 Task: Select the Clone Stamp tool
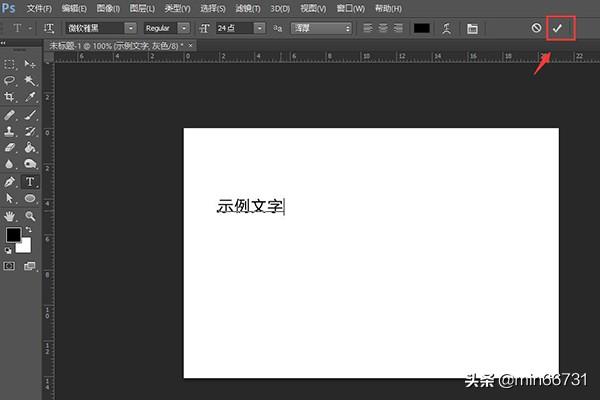point(10,131)
